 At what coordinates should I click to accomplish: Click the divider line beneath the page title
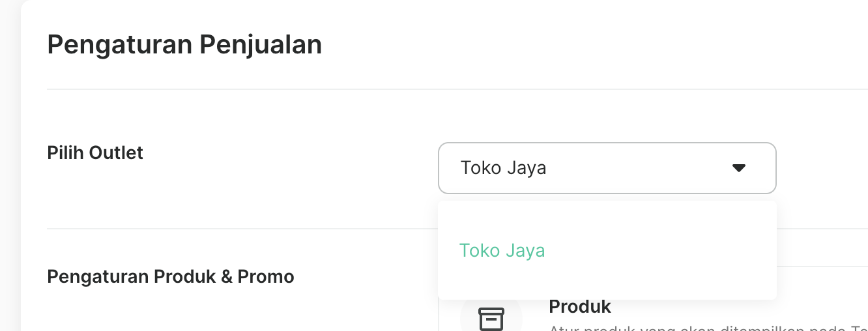[457, 89]
